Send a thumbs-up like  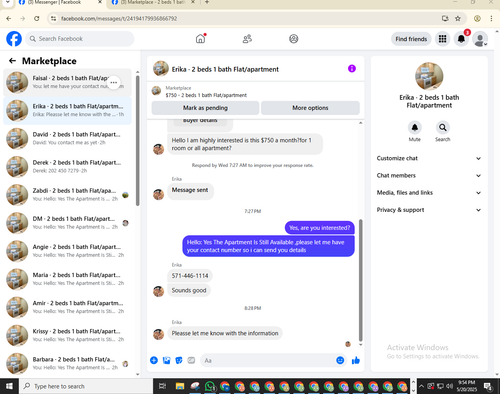point(356,360)
